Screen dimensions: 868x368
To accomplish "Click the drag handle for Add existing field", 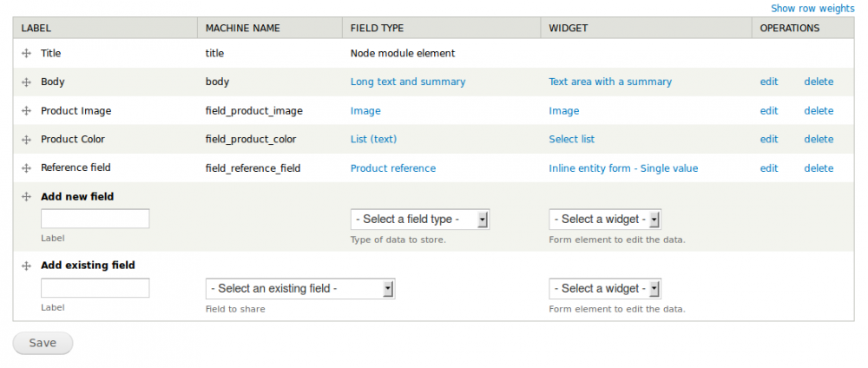I will click(x=26, y=266).
